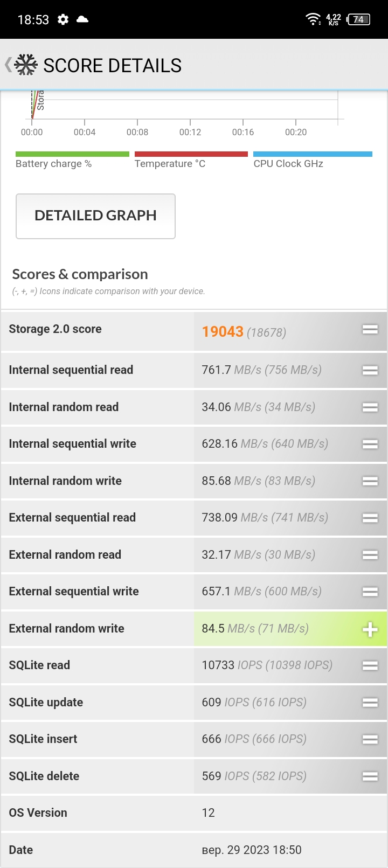
Task: Tap the 3DMark snowflake logo icon
Action: (x=26, y=65)
